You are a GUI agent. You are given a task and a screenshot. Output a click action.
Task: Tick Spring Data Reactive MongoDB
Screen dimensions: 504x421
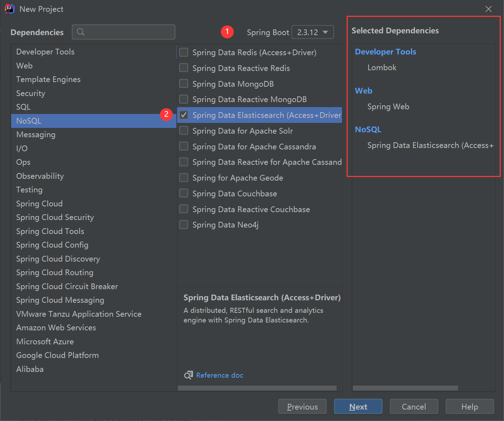184,99
